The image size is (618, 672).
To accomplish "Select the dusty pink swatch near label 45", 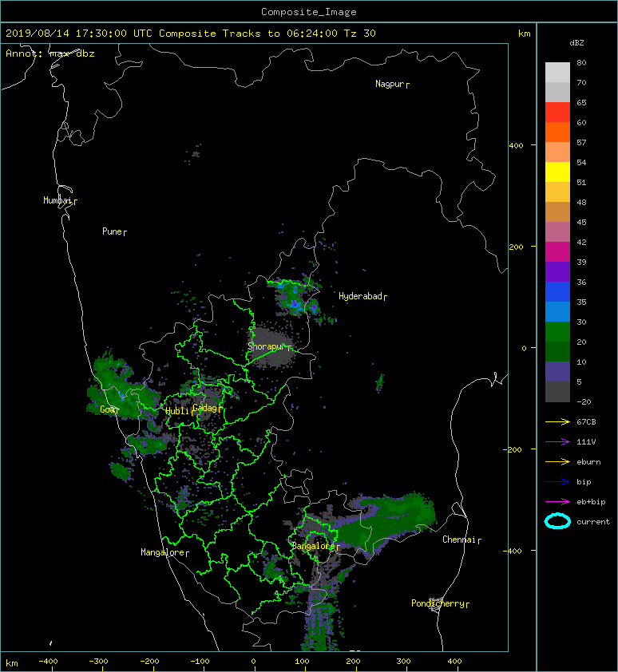I will 557,232.
